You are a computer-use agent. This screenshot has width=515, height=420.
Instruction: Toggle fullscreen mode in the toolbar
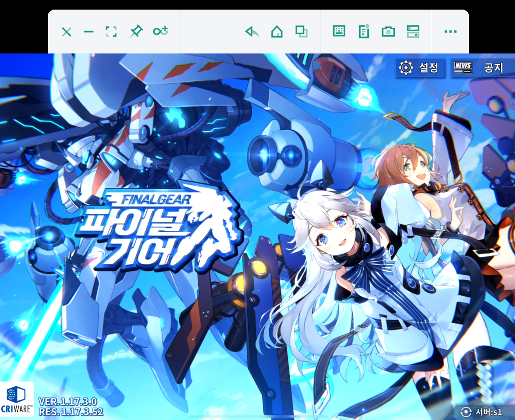coord(111,32)
